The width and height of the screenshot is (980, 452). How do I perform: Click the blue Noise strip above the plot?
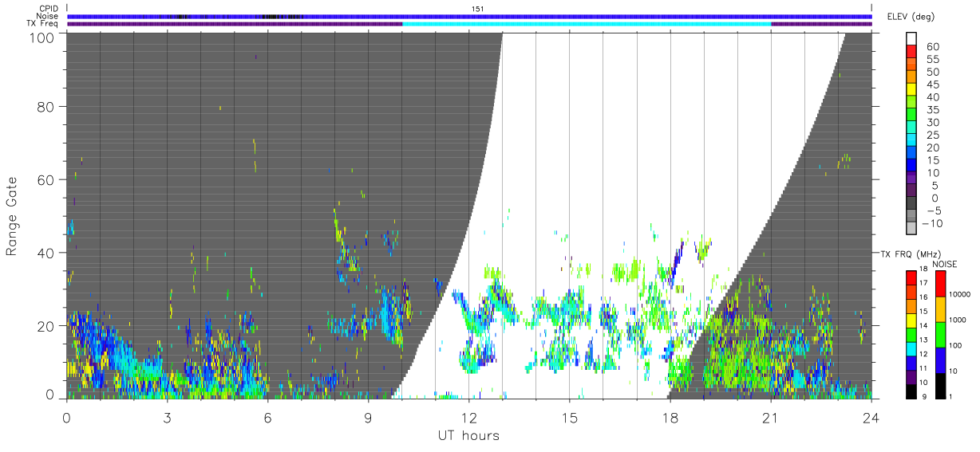[469, 16]
